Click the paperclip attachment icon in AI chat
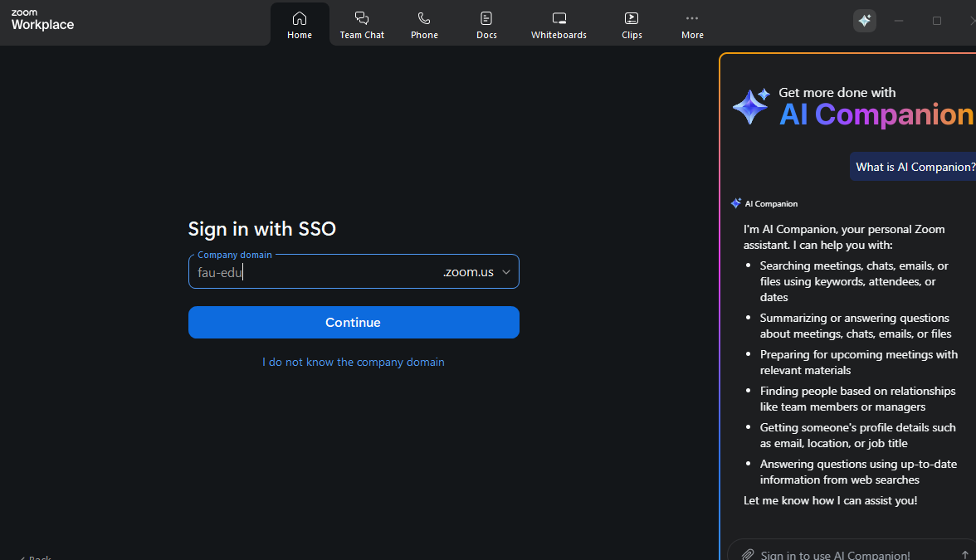 pos(747,554)
